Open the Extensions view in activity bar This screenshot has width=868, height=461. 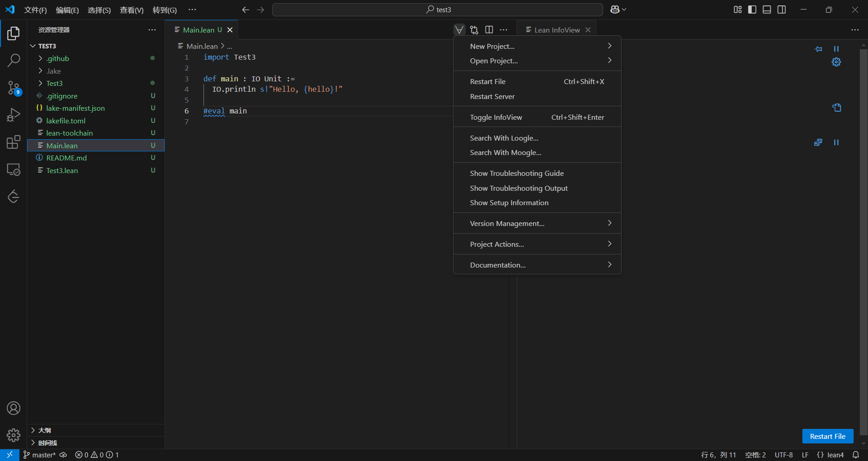pos(14,142)
